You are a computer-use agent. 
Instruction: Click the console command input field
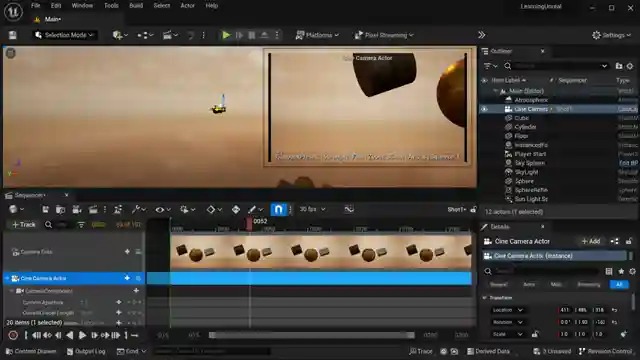tap(212, 351)
